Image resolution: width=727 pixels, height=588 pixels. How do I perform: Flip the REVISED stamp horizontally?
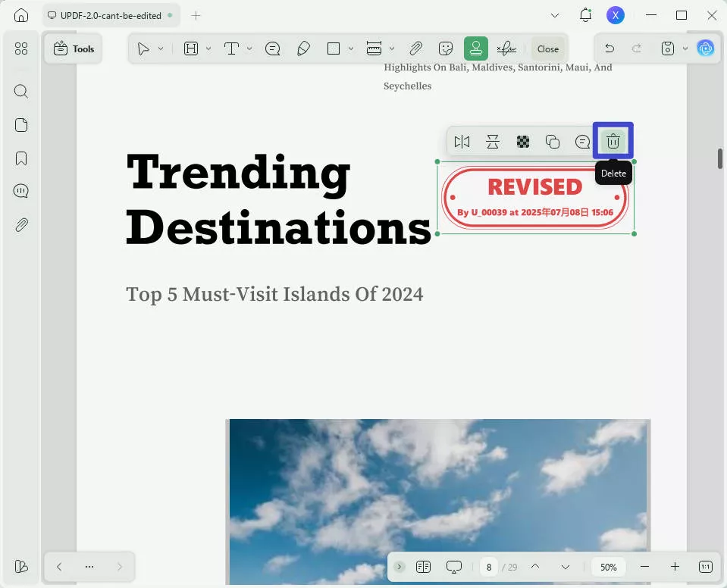click(x=462, y=141)
